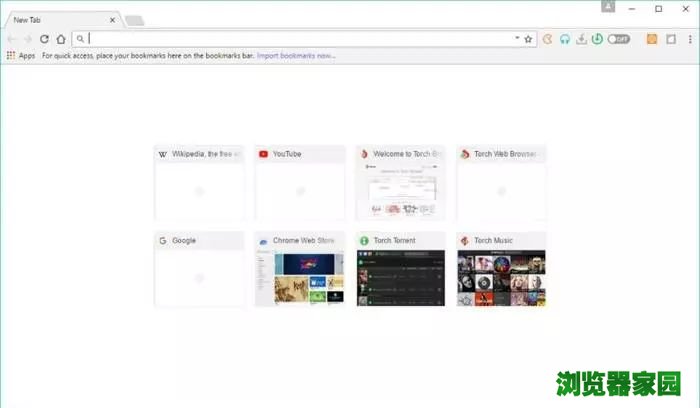Viewport: 700px width, 408px height.
Task: Click the forward navigation arrow
Action: point(28,39)
